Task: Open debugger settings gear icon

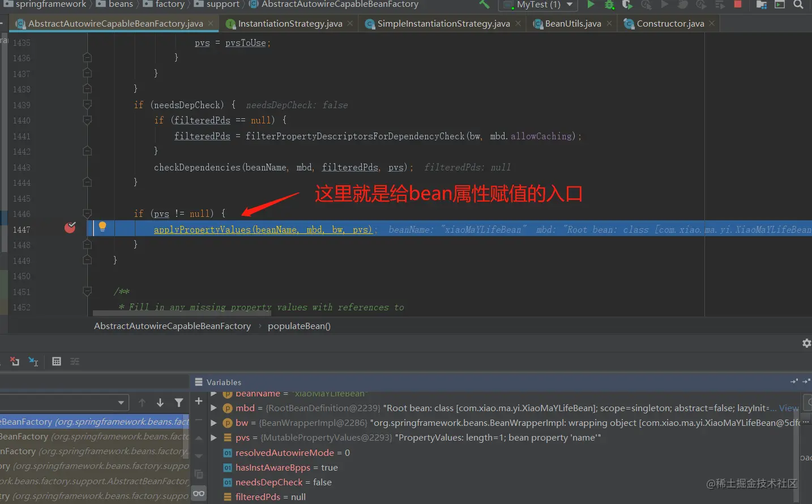Action: tap(806, 343)
